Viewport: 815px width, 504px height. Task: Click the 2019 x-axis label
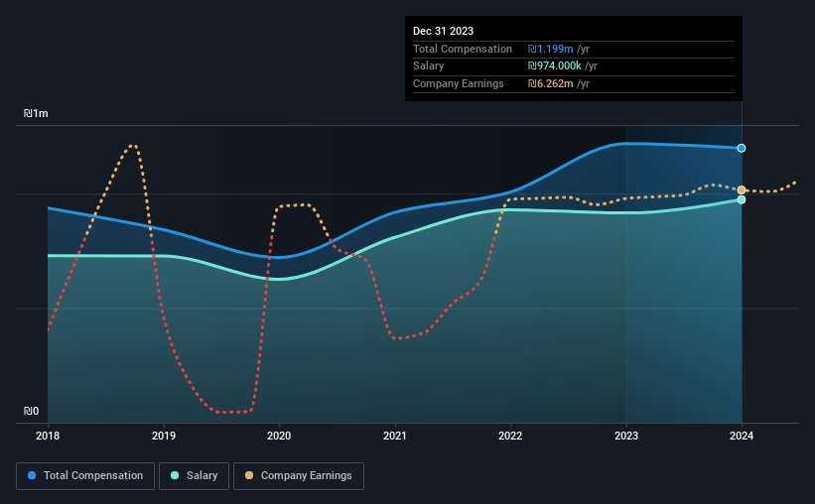tap(163, 436)
